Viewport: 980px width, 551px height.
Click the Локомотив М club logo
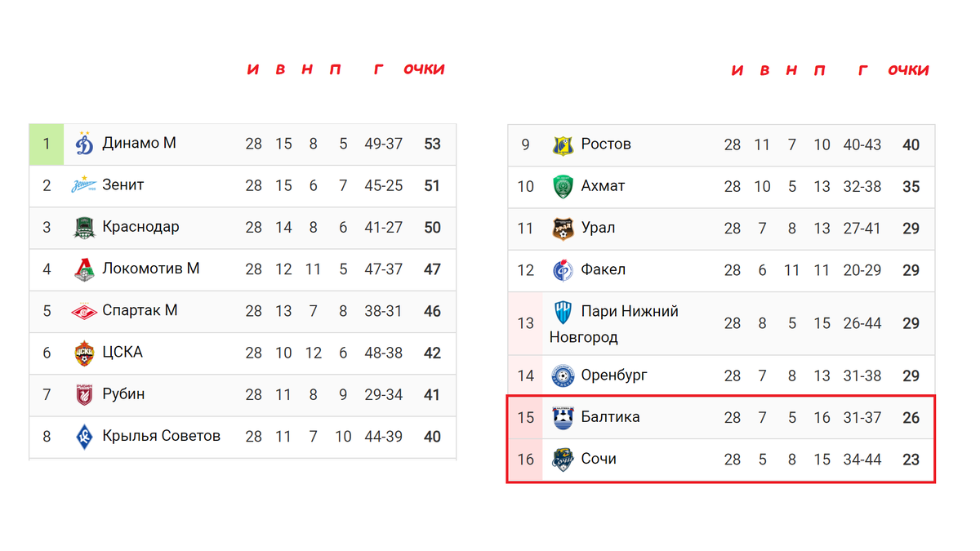pos(84,269)
